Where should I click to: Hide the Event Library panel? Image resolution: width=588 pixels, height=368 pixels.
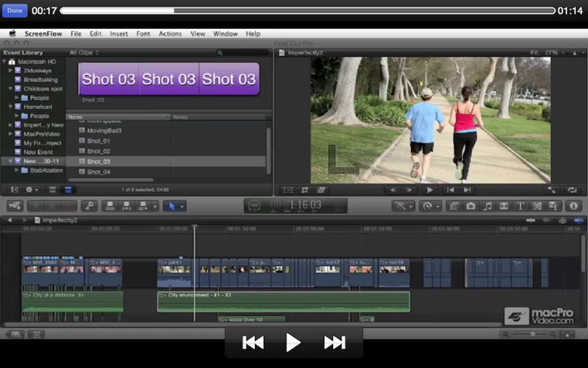14,190
